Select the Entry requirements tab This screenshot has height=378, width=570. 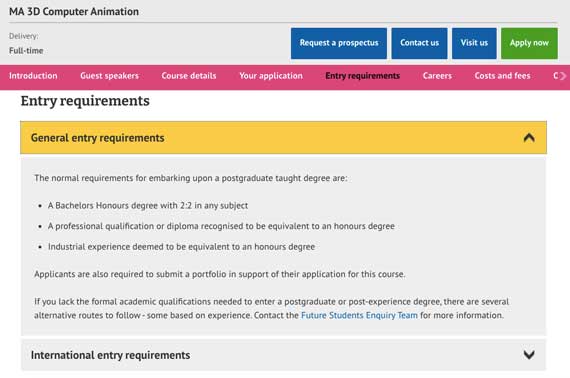[362, 76]
